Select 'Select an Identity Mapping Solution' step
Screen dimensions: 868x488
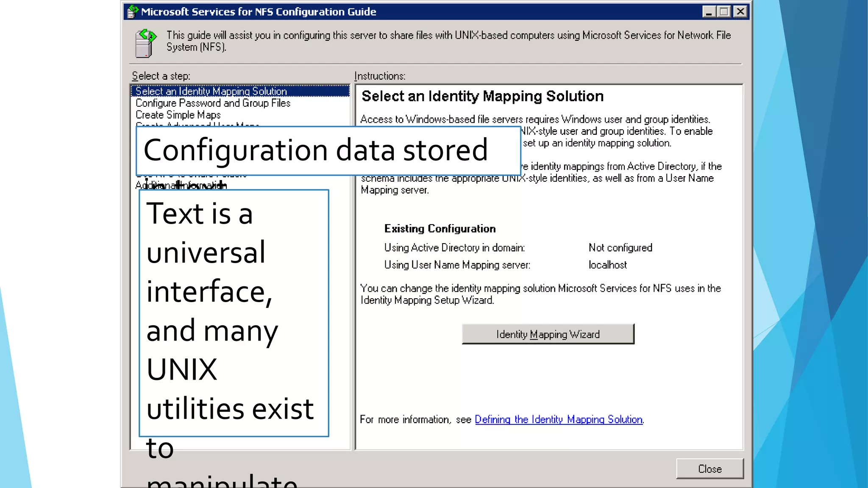click(211, 91)
